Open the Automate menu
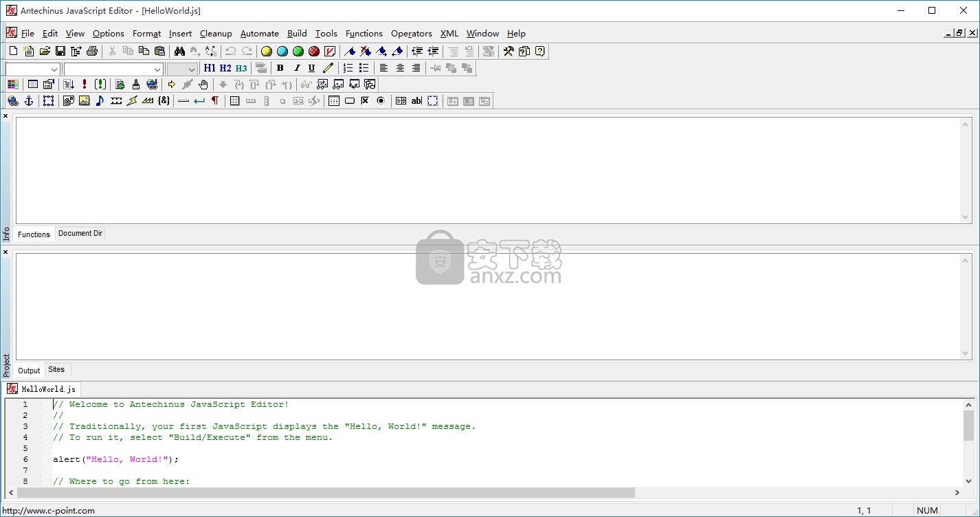Screen dimensions: 980x517 point(259,33)
